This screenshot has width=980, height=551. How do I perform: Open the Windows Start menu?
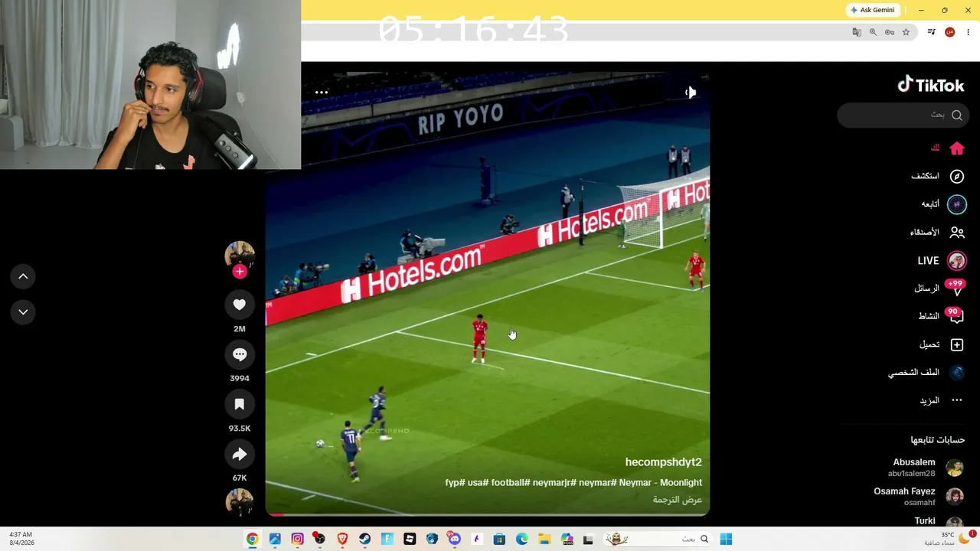(726, 540)
